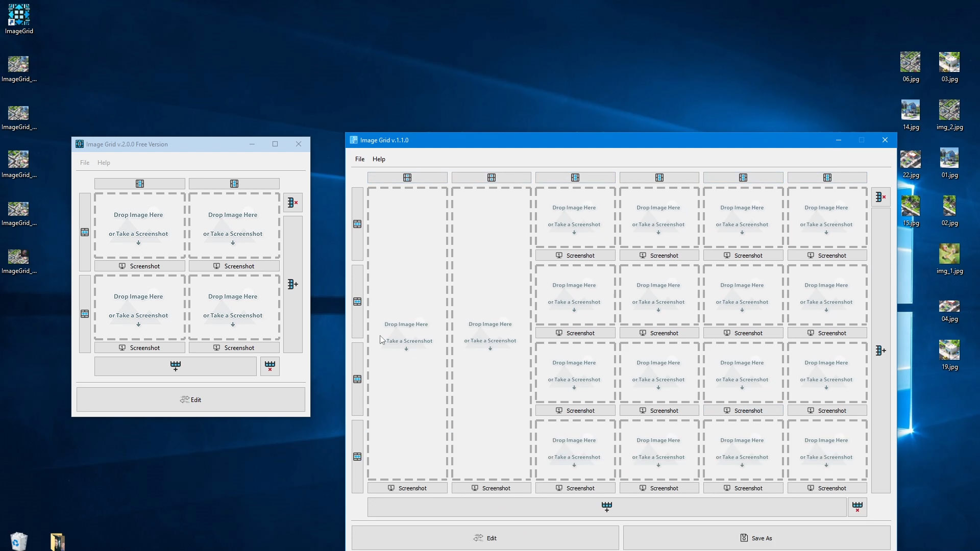This screenshot has height=551, width=980.
Task: Click add-column plus icon in v.2.0.0 window
Action: pos(292,284)
